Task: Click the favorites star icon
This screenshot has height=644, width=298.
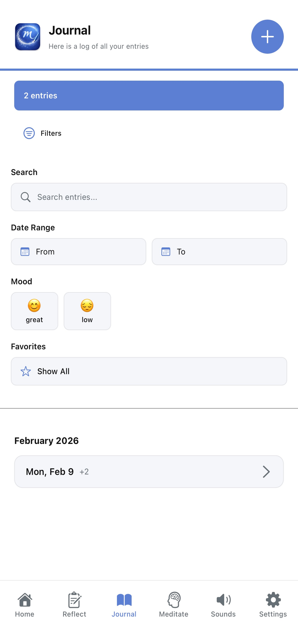Action: pyautogui.click(x=26, y=371)
